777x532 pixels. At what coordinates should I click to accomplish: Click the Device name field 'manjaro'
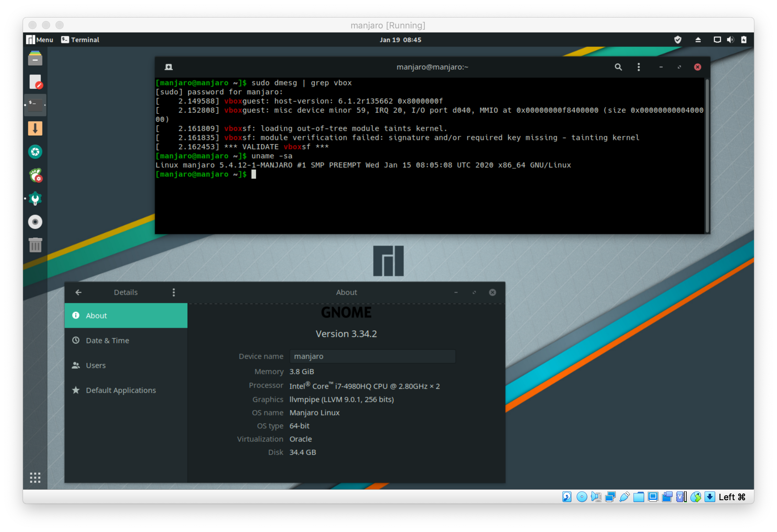[373, 356]
